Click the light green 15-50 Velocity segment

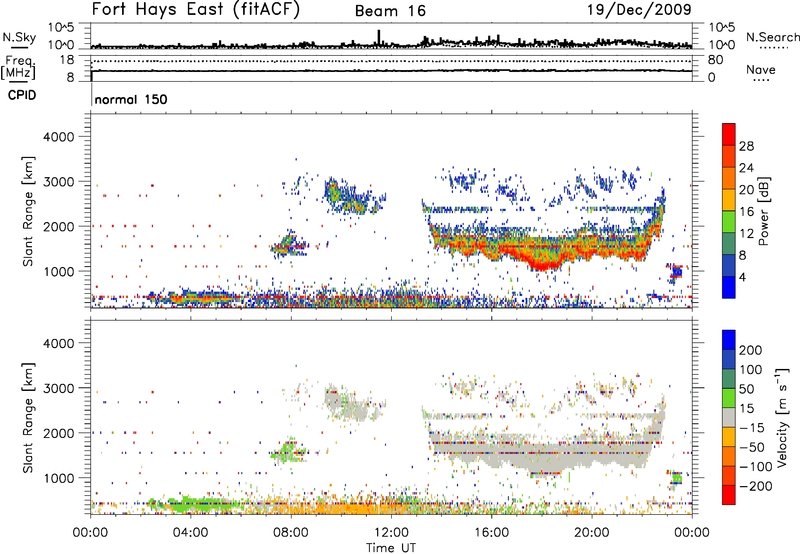[729, 398]
